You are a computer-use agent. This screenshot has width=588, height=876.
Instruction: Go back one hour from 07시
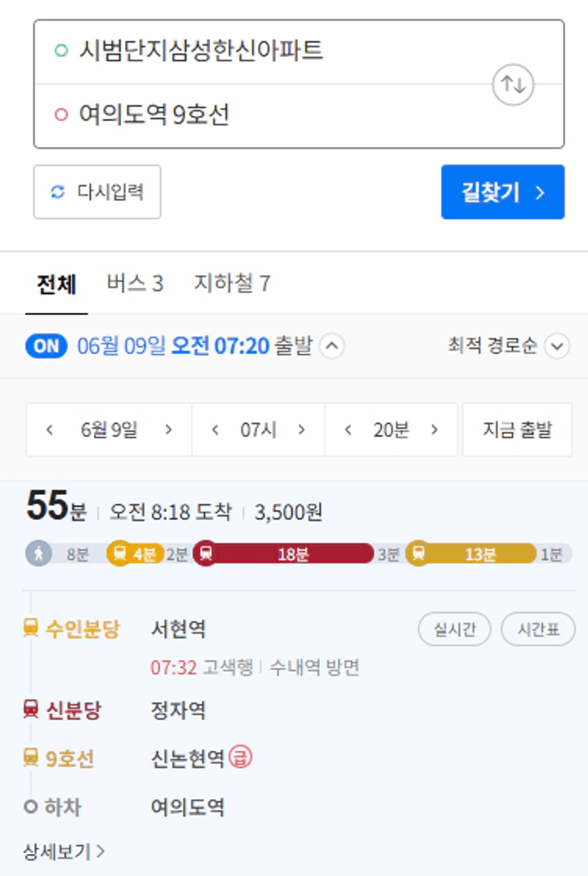(x=215, y=429)
